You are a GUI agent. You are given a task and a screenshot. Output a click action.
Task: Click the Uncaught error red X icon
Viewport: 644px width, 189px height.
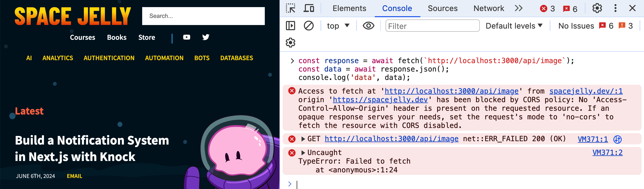(x=292, y=153)
